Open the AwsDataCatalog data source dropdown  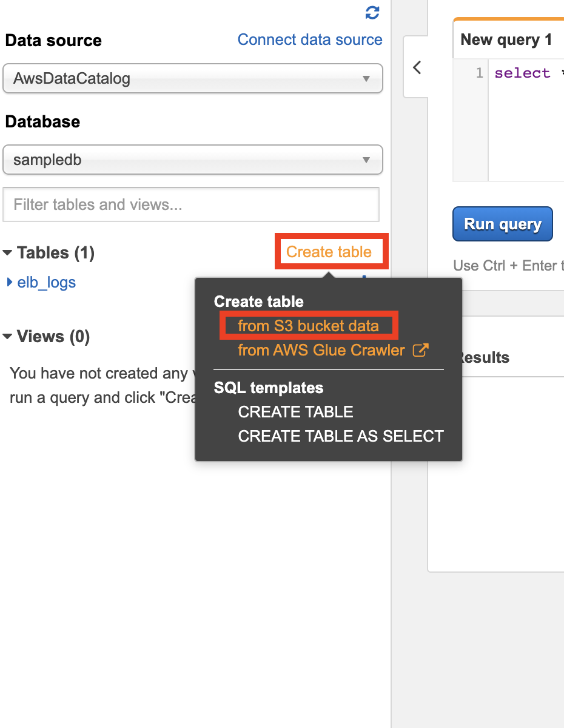click(193, 79)
